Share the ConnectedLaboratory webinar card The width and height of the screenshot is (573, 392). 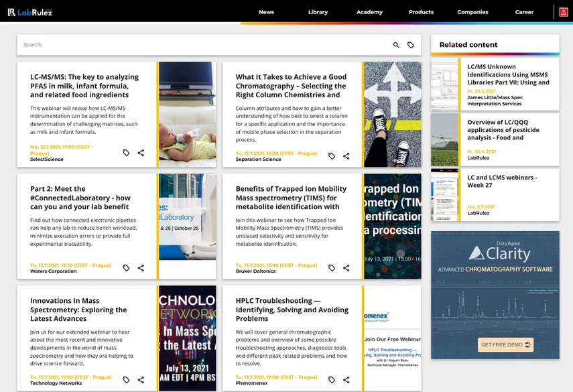pyautogui.click(x=141, y=268)
